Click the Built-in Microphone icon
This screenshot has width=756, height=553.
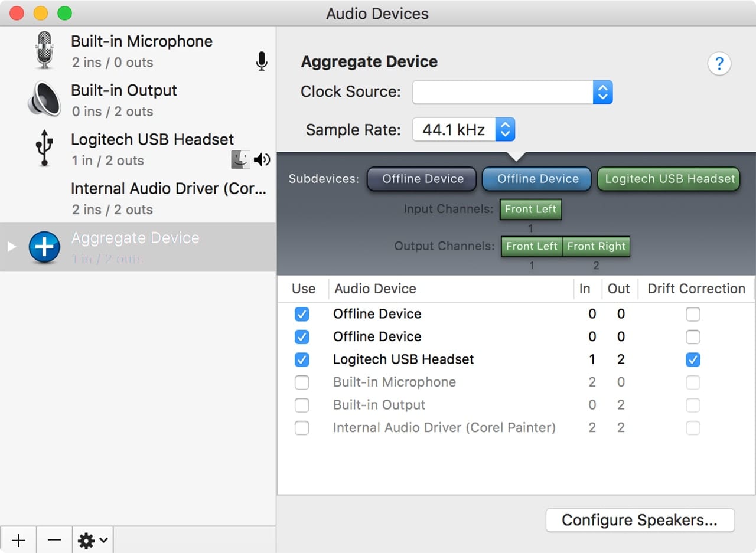[x=44, y=51]
